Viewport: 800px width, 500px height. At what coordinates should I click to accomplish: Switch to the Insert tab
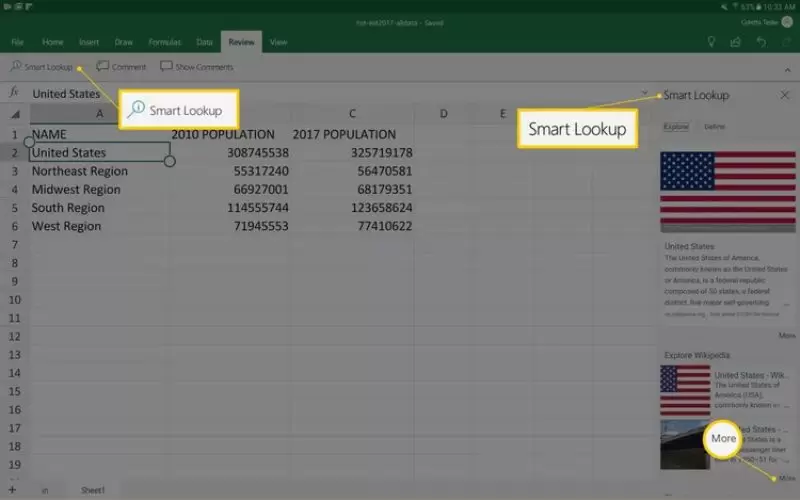89,42
